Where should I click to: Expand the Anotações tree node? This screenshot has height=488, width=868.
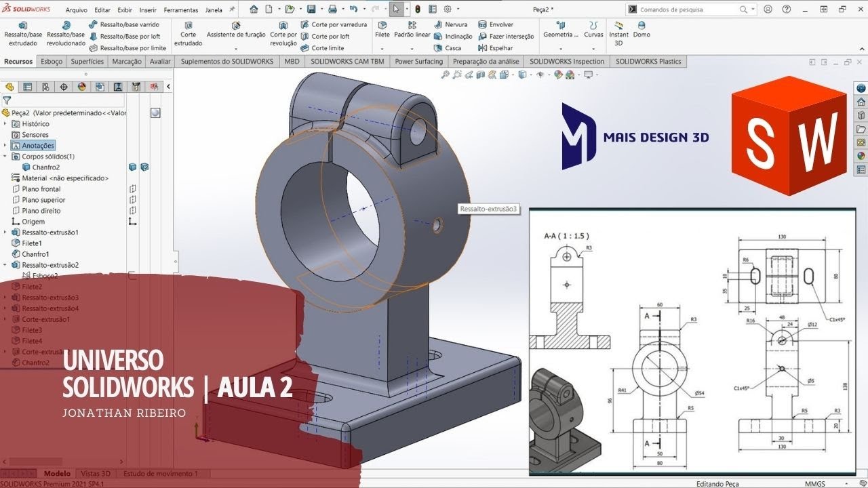[x=5, y=146]
